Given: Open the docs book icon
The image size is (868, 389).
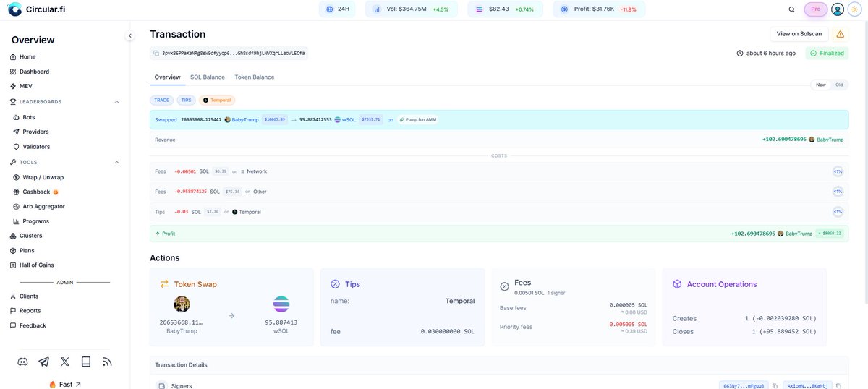Looking at the screenshot, I should (x=86, y=362).
